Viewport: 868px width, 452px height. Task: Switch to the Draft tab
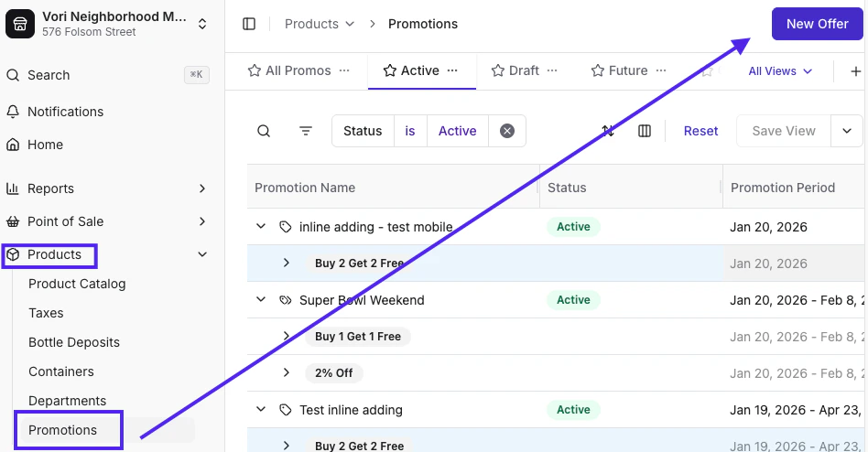click(525, 70)
